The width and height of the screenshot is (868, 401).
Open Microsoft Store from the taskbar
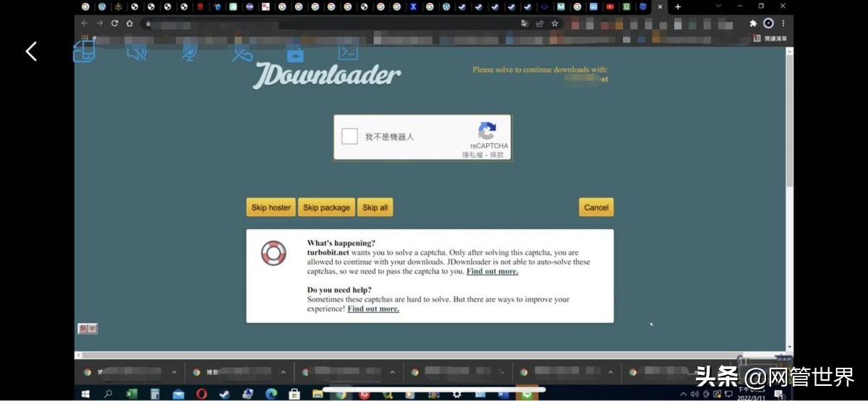pyautogui.click(x=294, y=394)
